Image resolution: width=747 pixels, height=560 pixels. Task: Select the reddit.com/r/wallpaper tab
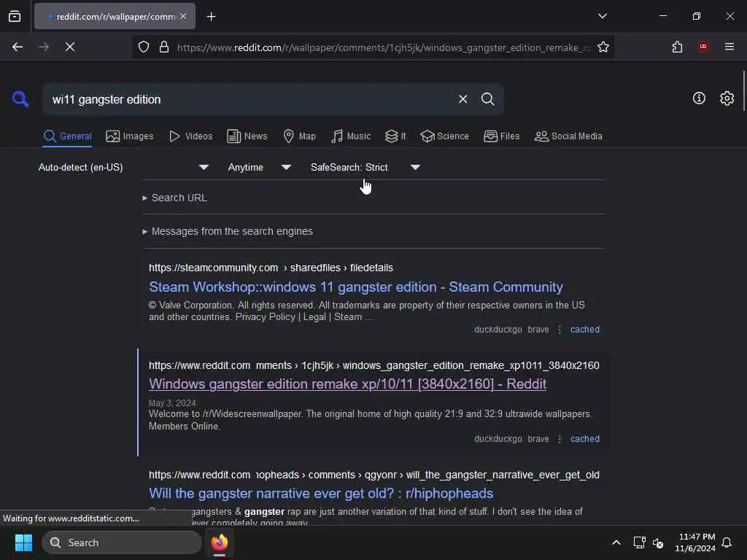click(115, 16)
